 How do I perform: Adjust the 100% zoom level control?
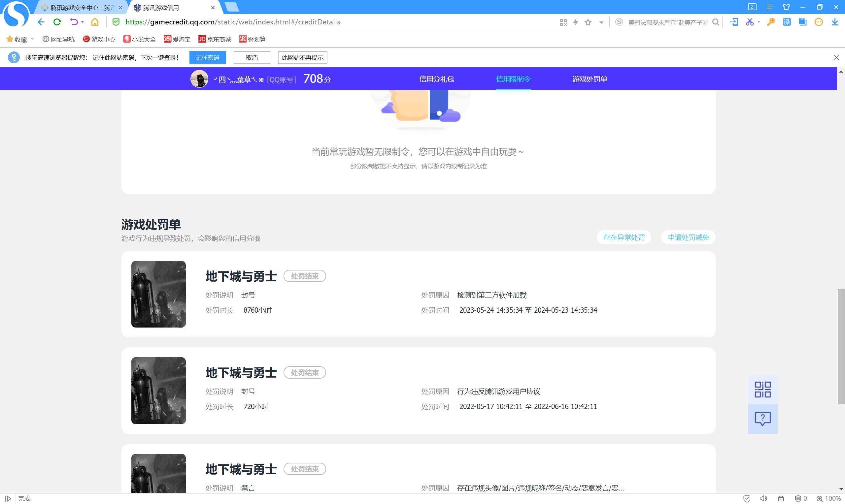point(828,499)
